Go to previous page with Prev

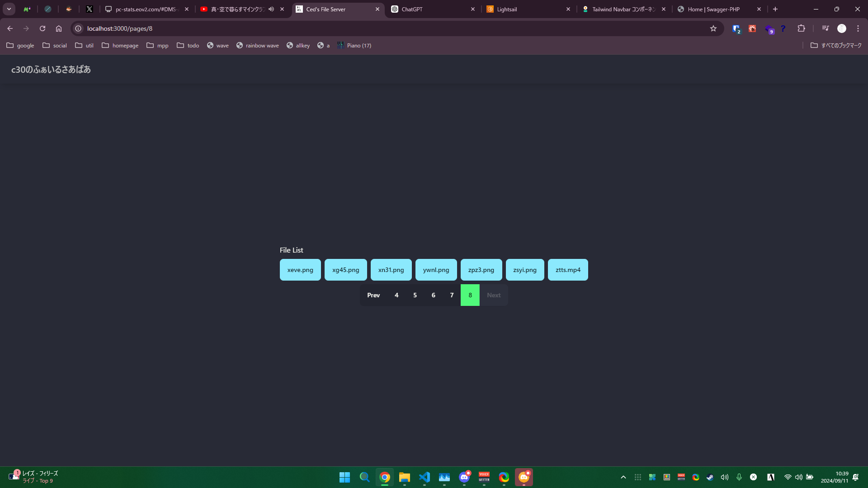(373, 295)
